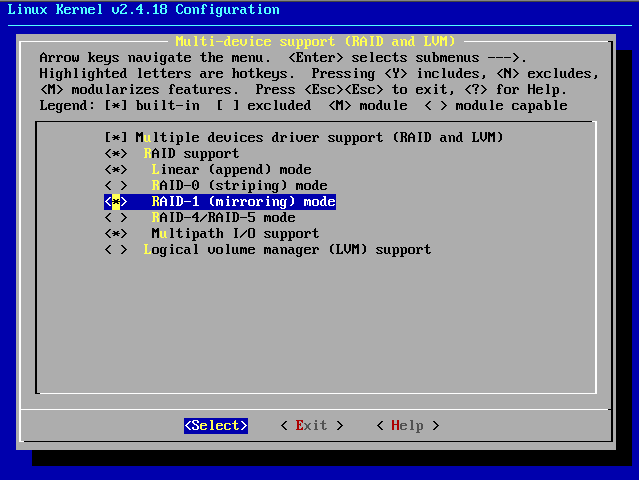639x480 pixels.
Task: Select the 'Multipath I/O support' entry
Action: [x=235, y=233]
